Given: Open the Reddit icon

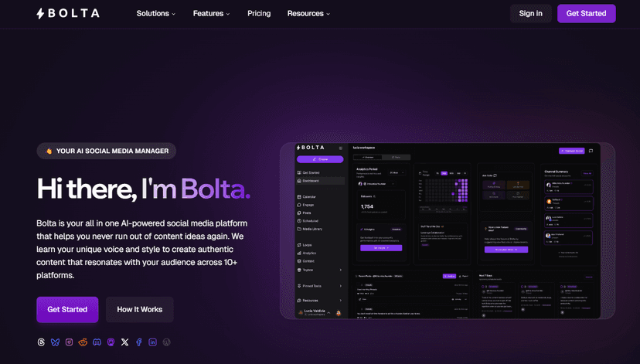Looking at the screenshot, I should coord(83,342).
